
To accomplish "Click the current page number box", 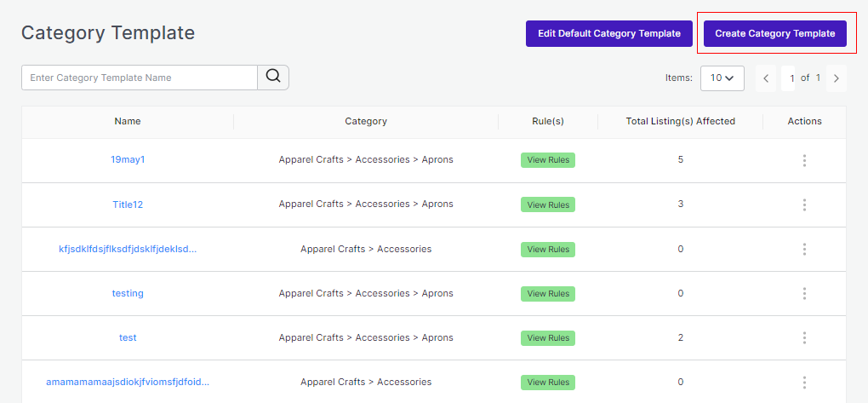I will pos(791,78).
